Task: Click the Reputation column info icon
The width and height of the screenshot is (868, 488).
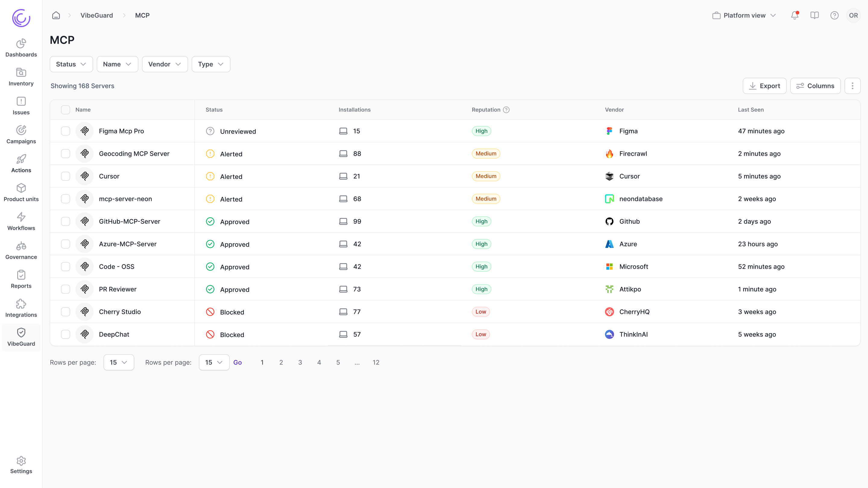Action: click(x=506, y=110)
